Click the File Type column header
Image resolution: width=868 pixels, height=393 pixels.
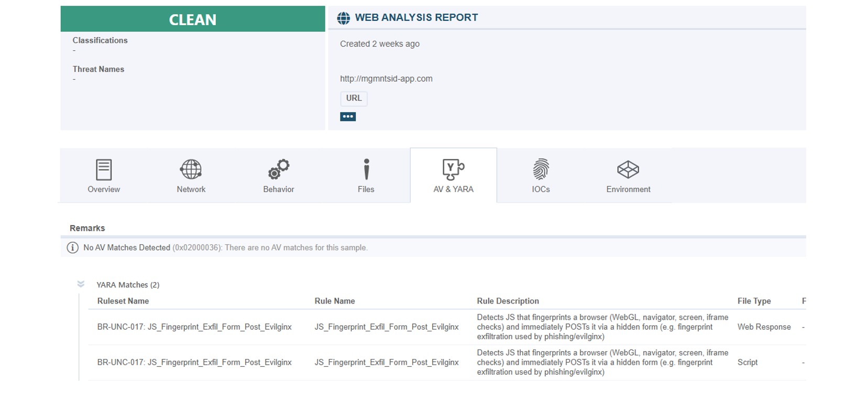754,301
